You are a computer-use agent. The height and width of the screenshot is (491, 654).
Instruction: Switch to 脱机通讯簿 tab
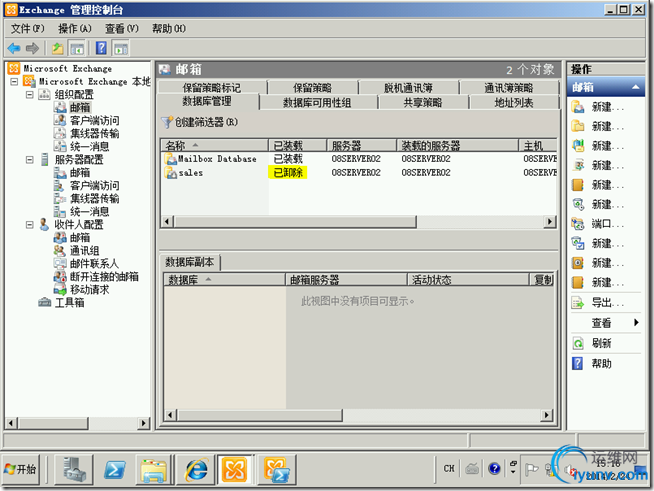click(x=408, y=88)
